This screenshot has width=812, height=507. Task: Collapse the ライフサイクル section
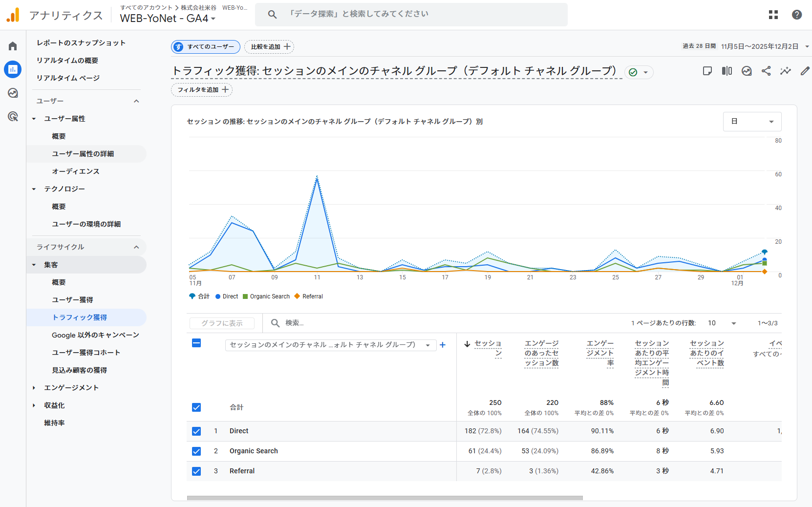point(136,247)
